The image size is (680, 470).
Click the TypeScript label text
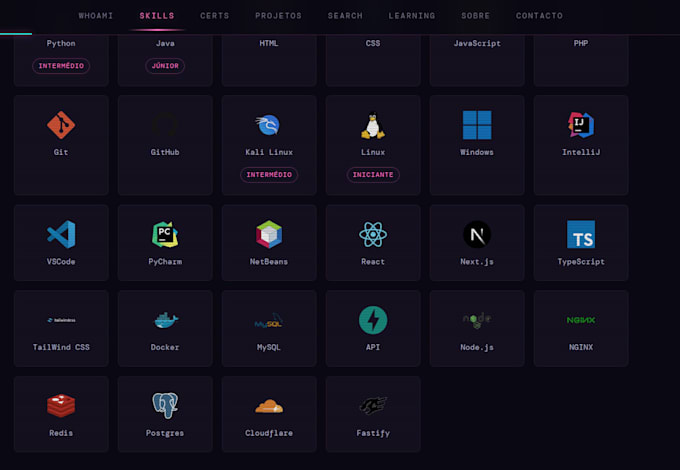click(x=581, y=262)
